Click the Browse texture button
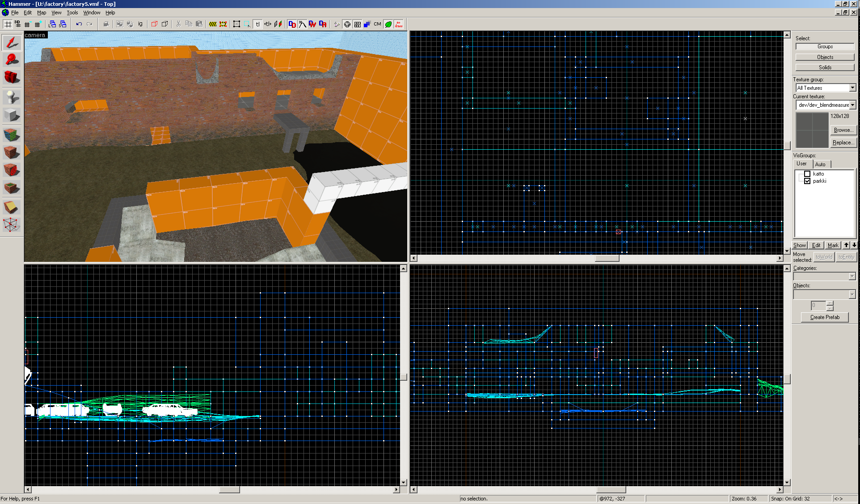The width and height of the screenshot is (860, 504). pyautogui.click(x=843, y=130)
